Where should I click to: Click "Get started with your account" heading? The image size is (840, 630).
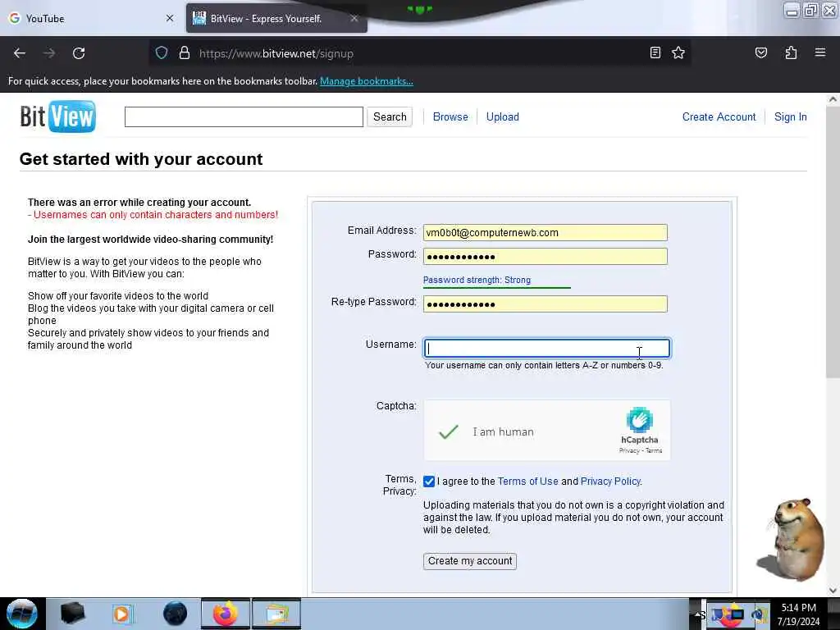[x=141, y=159]
